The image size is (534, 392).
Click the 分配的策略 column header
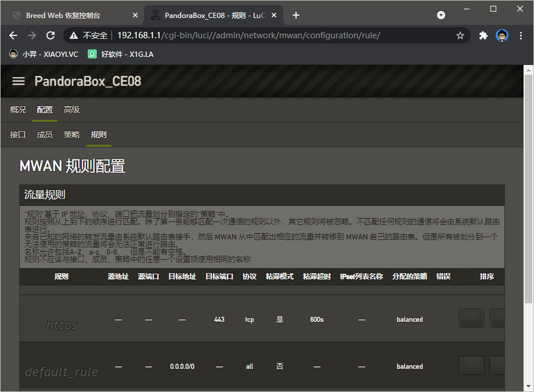pyautogui.click(x=410, y=276)
